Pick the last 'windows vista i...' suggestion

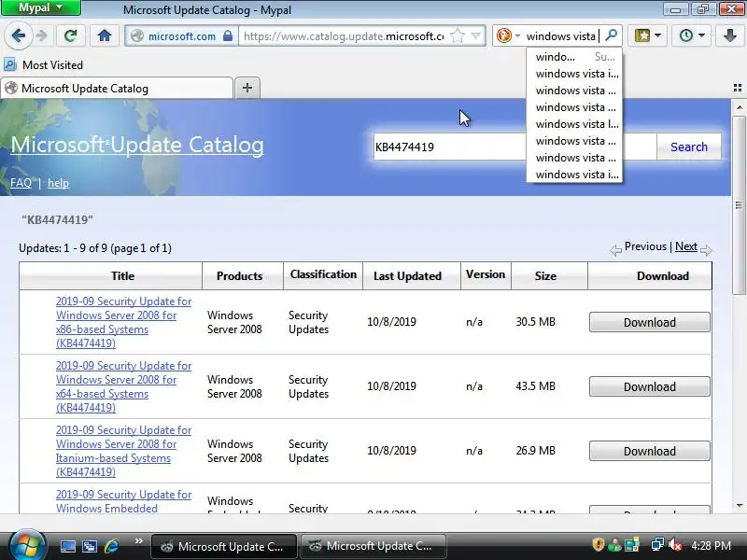[x=574, y=175]
